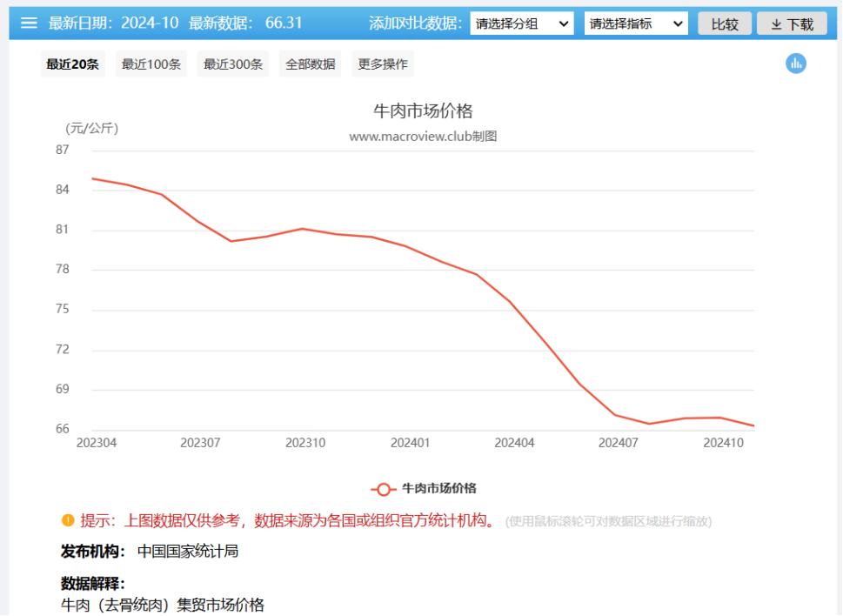843x616 pixels.
Task: Click the 202401 x-axis label
Action: click(410, 443)
